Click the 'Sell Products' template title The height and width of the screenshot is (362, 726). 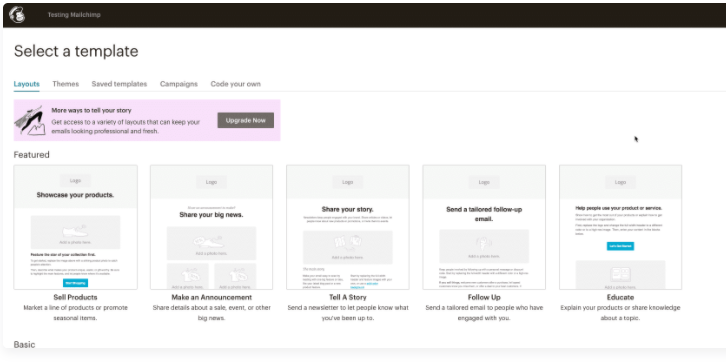pyautogui.click(x=75, y=297)
